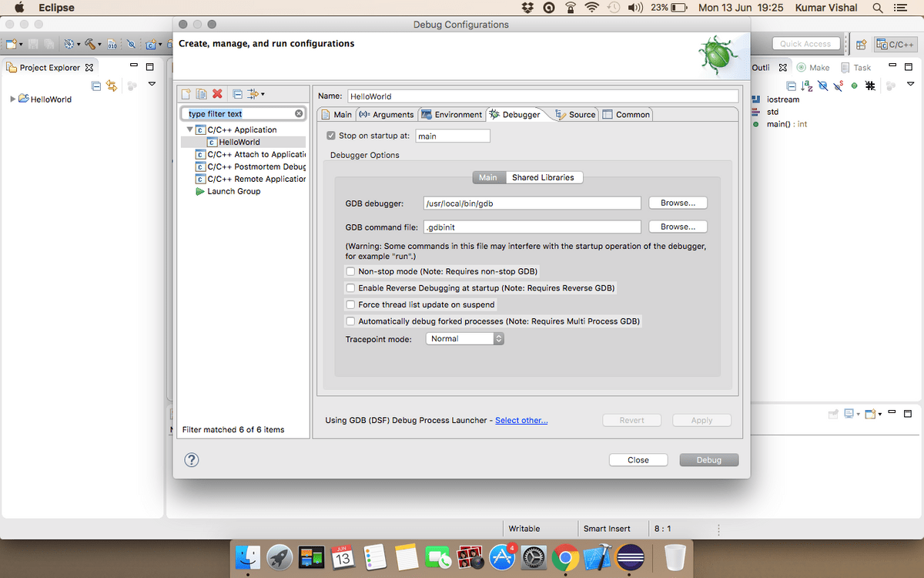Delete the selected launch configuration
The height and width of the screenshot is (578, 924).
[217, 94]
